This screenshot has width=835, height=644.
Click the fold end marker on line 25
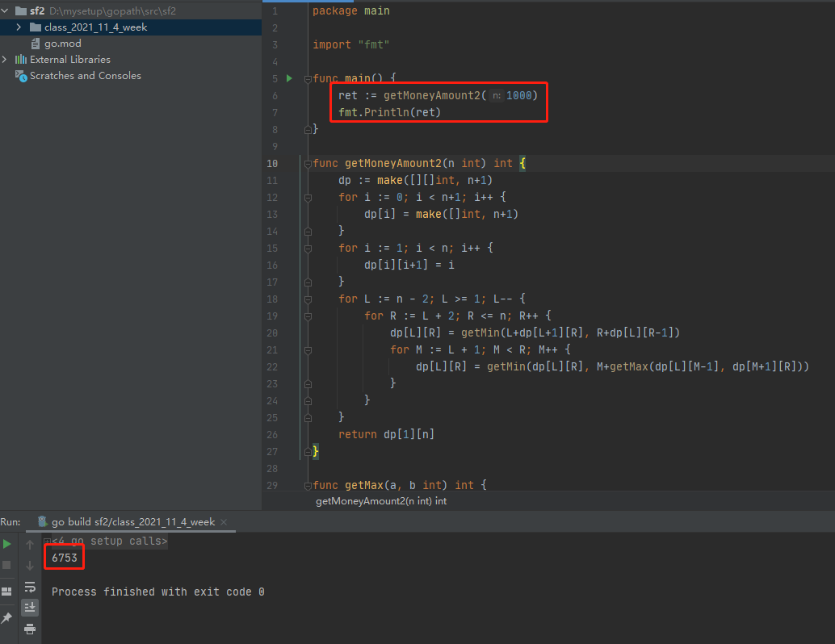click(308, 418)
